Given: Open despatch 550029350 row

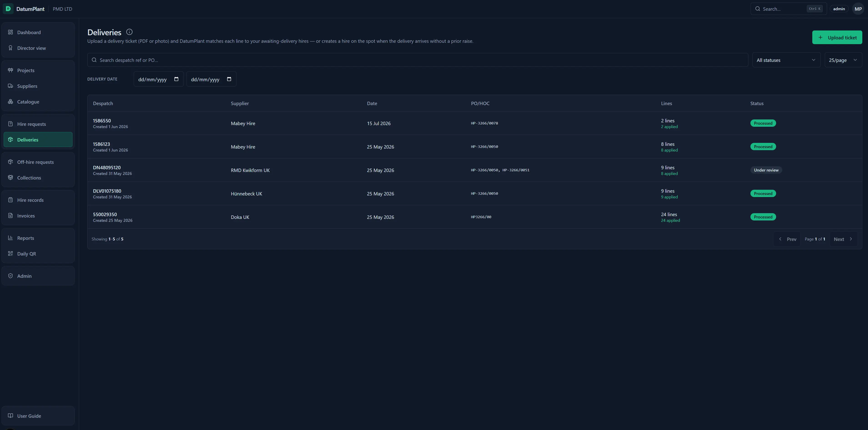Looking at the screenshot, I should (x=474, y=217).
